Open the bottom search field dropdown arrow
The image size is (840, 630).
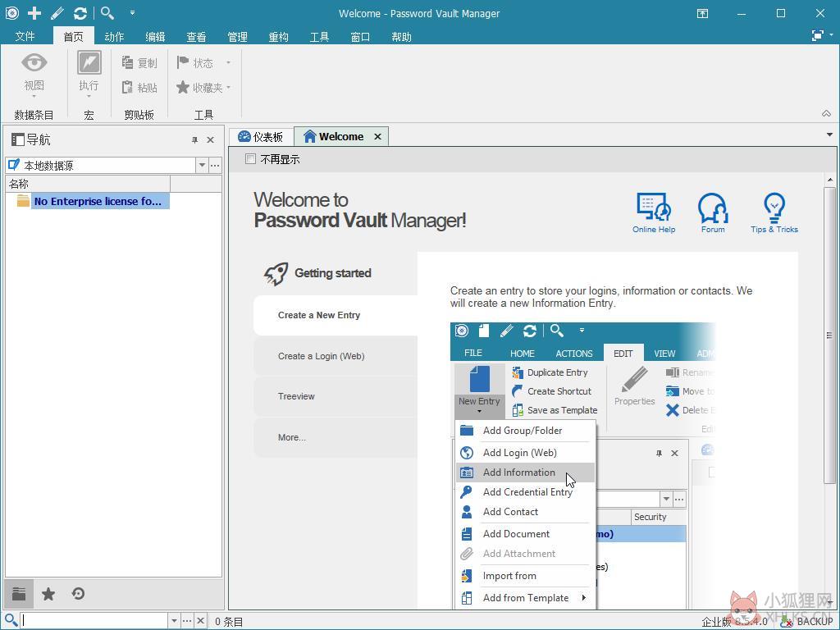[x=174, y=621]
